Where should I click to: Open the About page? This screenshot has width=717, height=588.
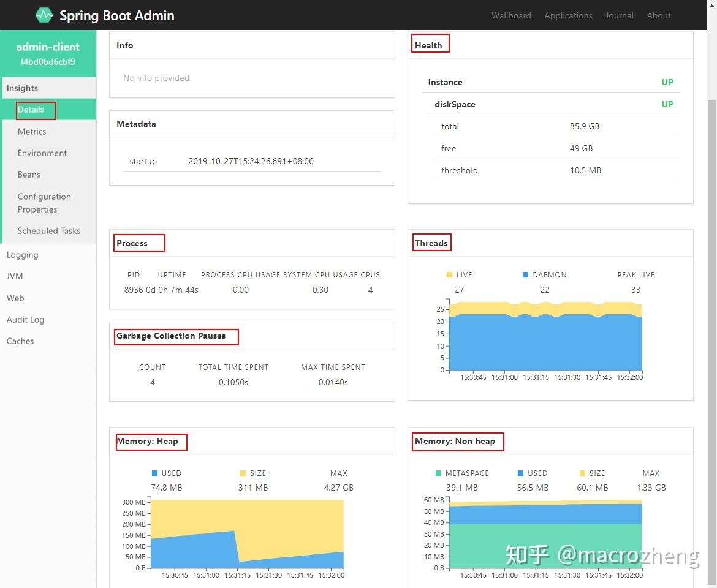659,15
